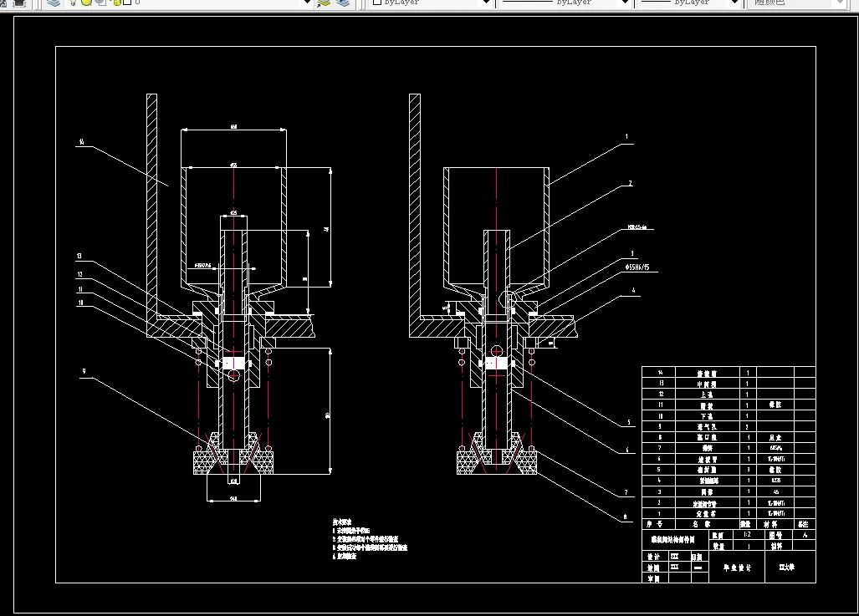This screenshot has width=859, height=616.
Task: Select 排气孔 cell in parts list
Action: (708, 427)
